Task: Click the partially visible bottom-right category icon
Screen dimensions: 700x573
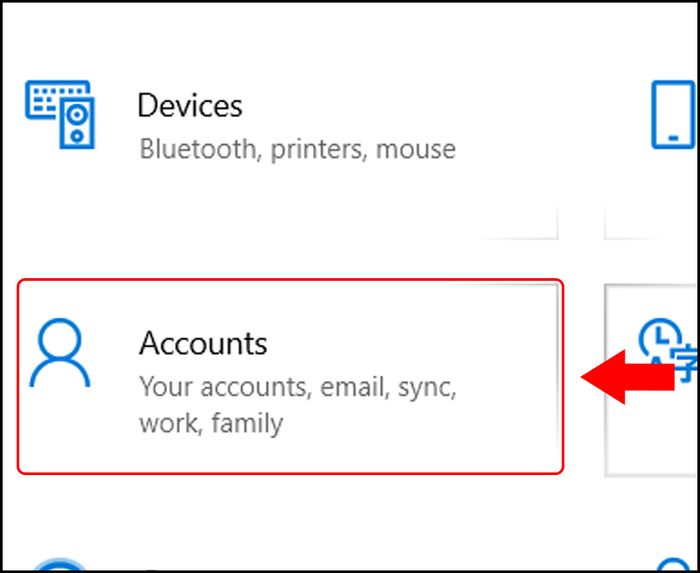Action: click(674, 565)
